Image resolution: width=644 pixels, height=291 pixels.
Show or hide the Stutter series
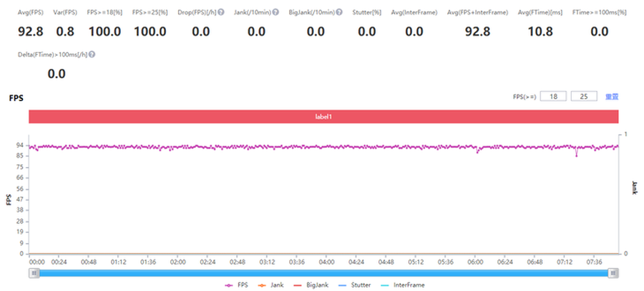356,285
